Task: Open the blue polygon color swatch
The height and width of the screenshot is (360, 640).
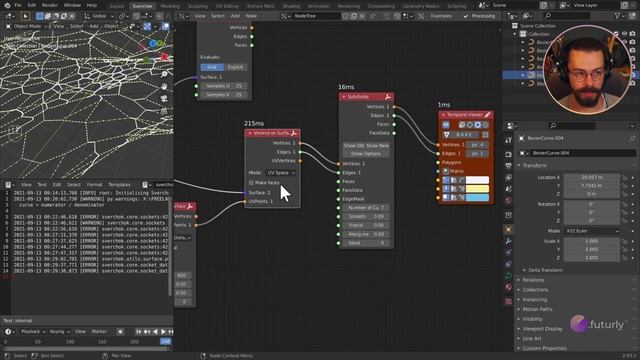Action: tap(477, 198)
